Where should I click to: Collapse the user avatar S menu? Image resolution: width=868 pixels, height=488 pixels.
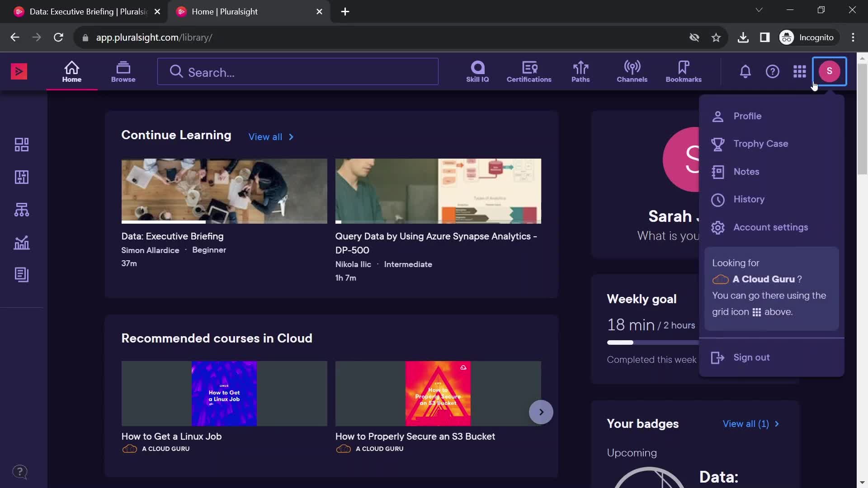pyautogui.click(x=830, y=71)
